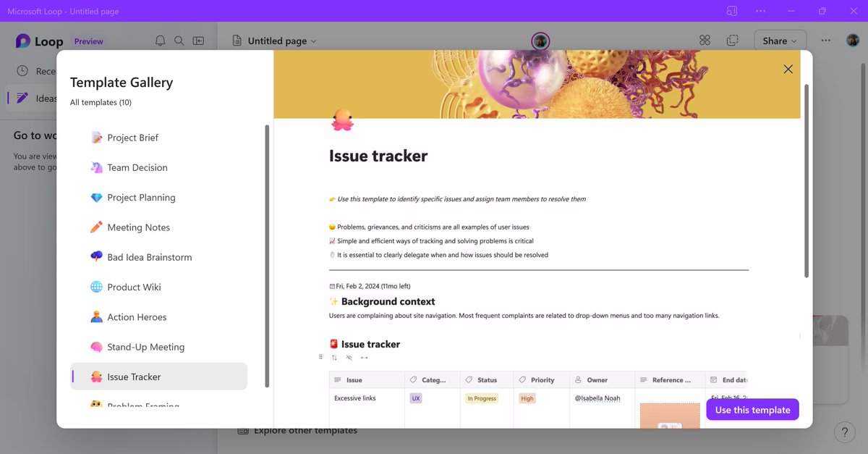This screenshot has height=454, width=868.
Task: Click the table sort arrows icon
Action: [x=334, y=358]
